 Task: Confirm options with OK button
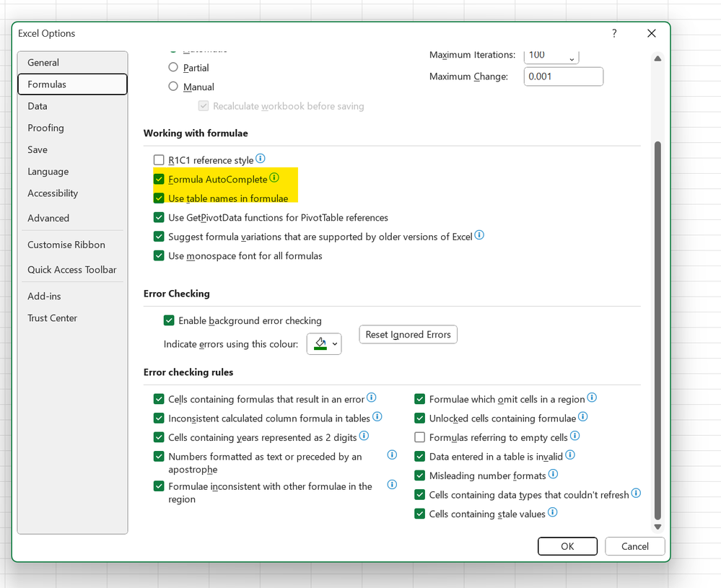567,546
